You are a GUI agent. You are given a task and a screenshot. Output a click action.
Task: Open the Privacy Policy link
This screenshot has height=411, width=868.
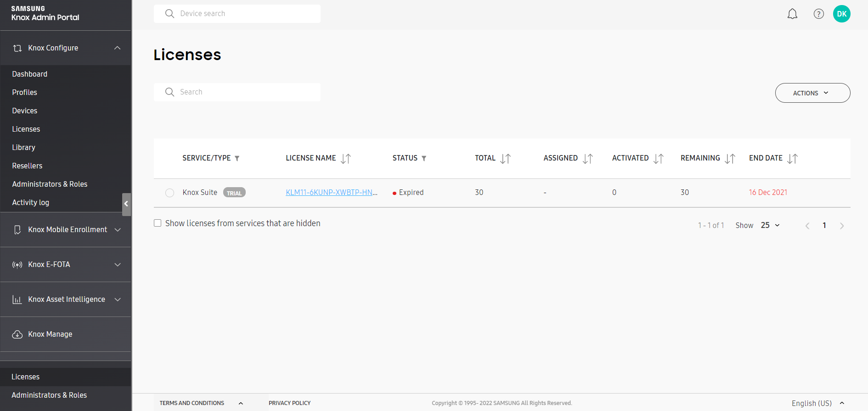(290, 403)
